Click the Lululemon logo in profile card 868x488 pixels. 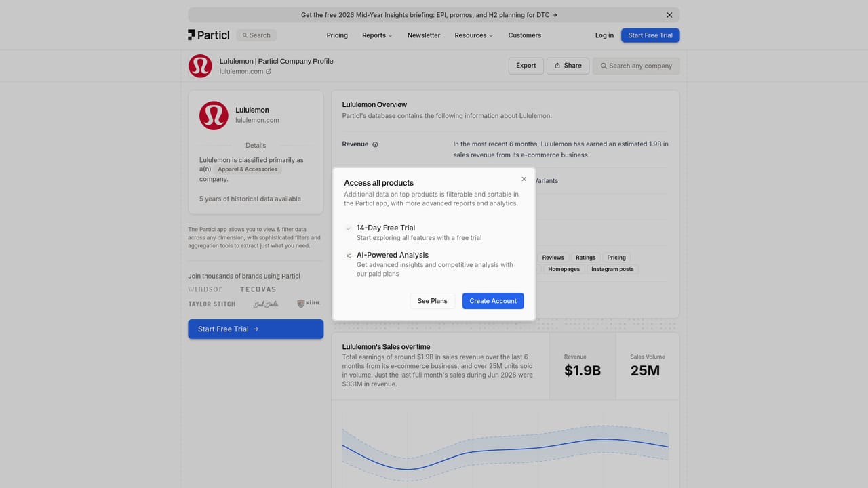point(214,115)
